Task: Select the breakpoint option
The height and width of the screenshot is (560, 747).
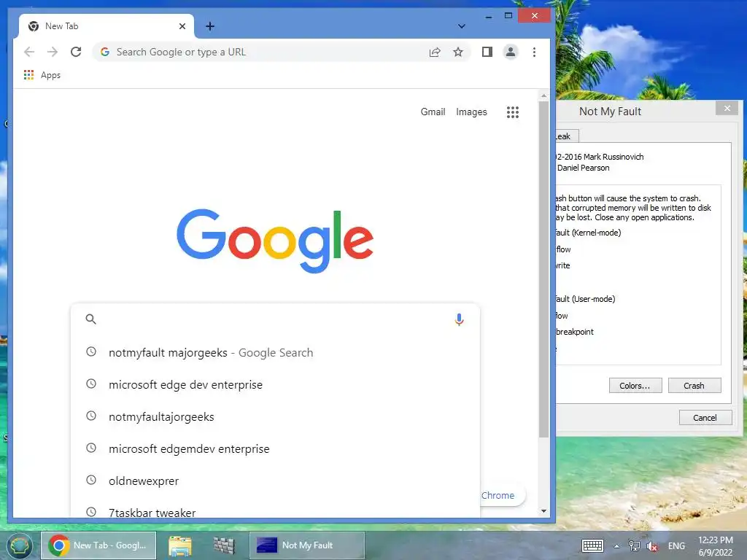Action: (x=575, y=332)
